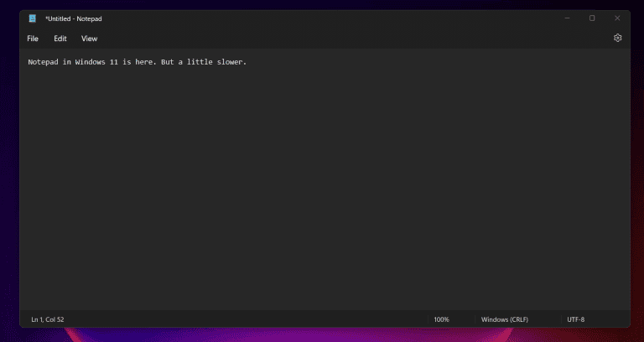This screenshot has height=342, width=644.
Task: Click the Notepad app icon in title bar
Action: pyautogui.click(x=33, y=18)
